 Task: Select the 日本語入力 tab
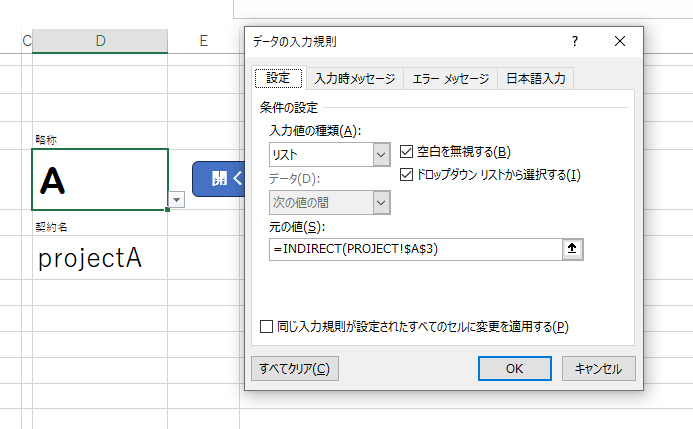535,79
